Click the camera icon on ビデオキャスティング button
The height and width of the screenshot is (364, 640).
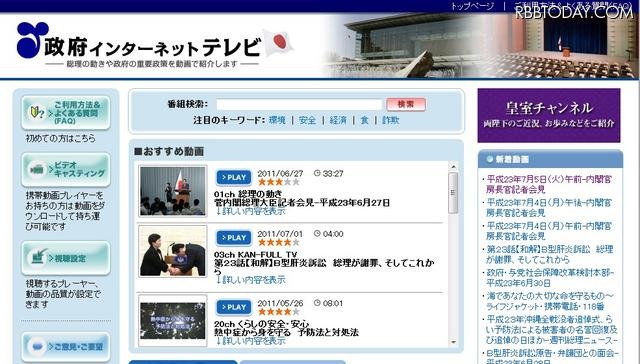(x=37, y=169)
